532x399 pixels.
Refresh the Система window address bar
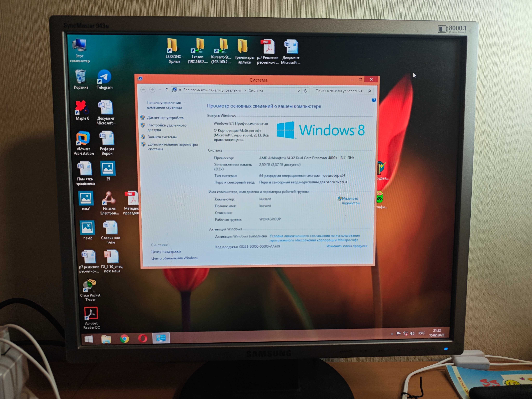click(305, 91)
